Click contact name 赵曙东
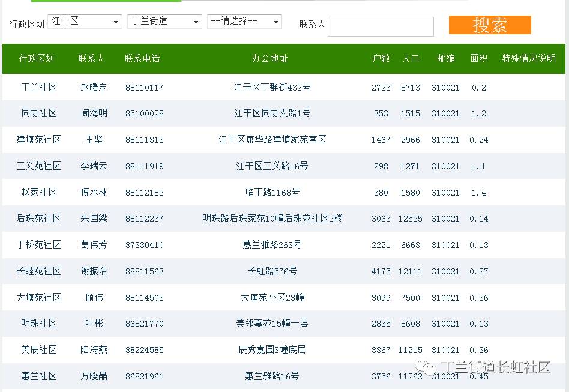Screen dimensions: 569x392 [94, 88]
